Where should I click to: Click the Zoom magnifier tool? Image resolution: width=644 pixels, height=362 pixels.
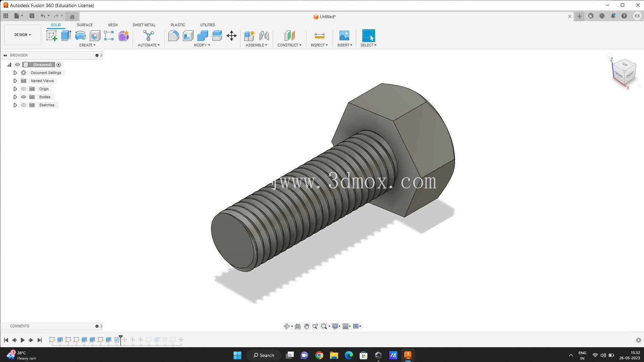pos(315,326)
